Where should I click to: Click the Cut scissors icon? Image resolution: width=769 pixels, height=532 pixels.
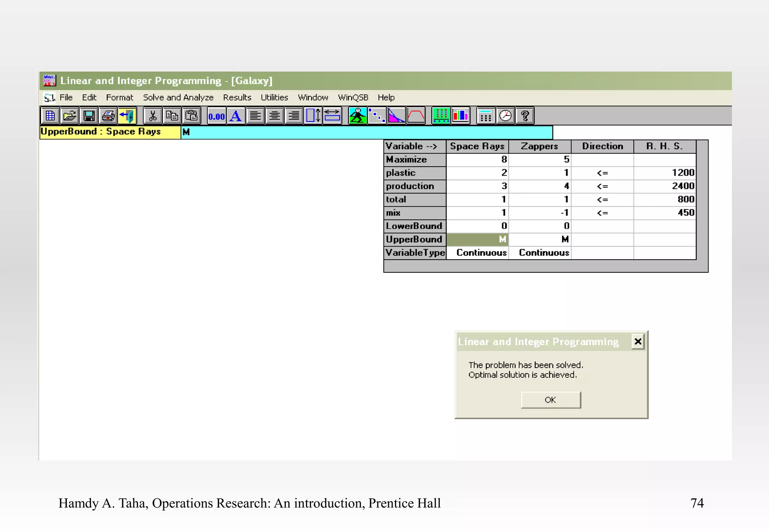152,116
